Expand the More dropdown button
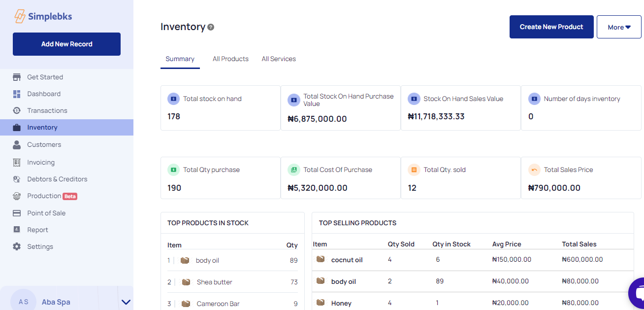 [619, 27]
